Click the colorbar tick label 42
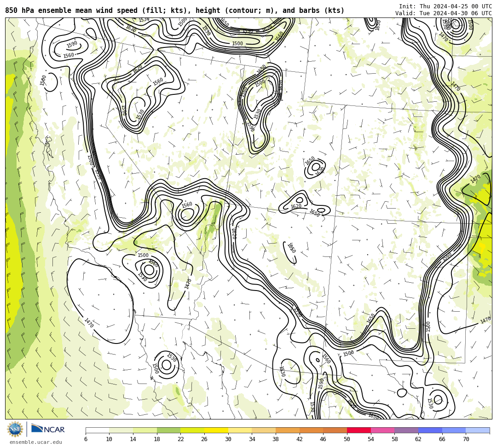The width and height of the screenshot is (497, 448). [x=300, y=439]
